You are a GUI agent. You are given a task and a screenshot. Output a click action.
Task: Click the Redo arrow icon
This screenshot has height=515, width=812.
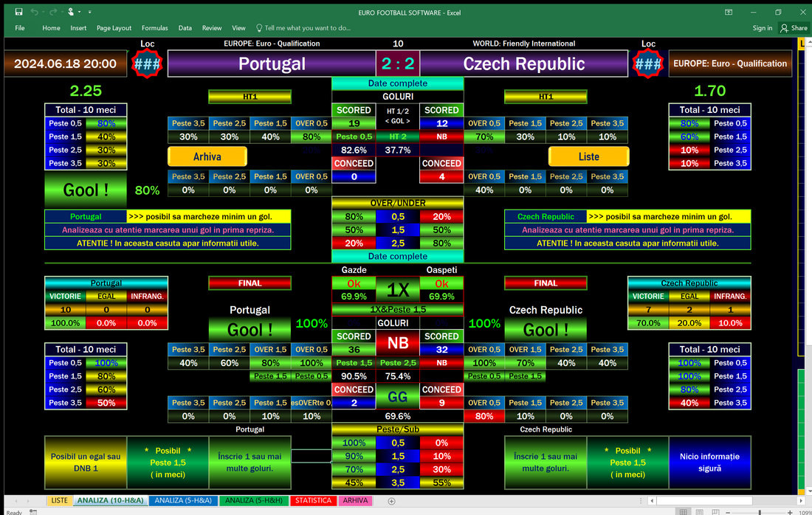click(x=54, y=12)
